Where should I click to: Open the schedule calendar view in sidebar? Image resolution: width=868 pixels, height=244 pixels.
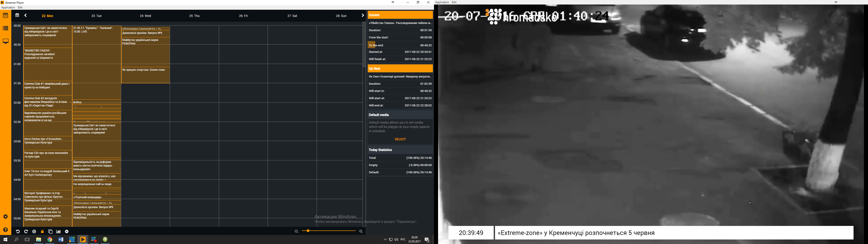click(5, 15)
